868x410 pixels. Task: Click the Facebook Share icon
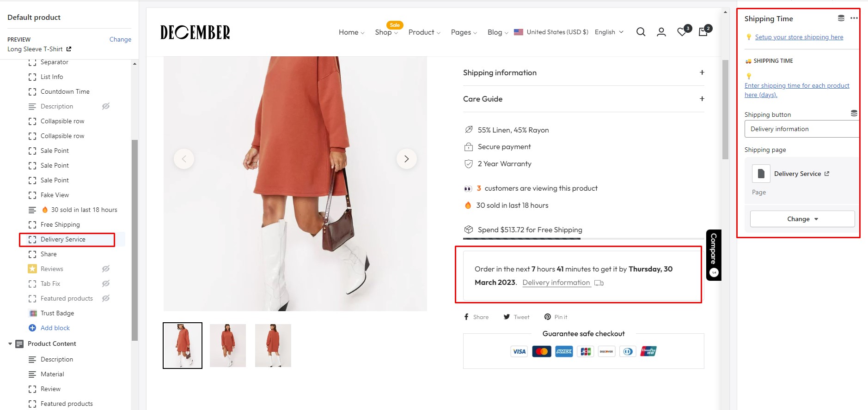(466, 317)
